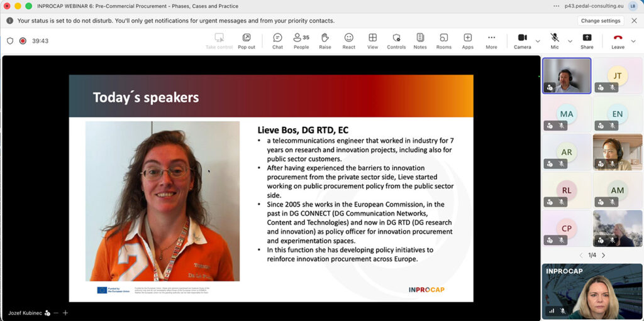This screenshot has width=644, height=321.
Task: Open the View layout options
Action: pos(372,41)
